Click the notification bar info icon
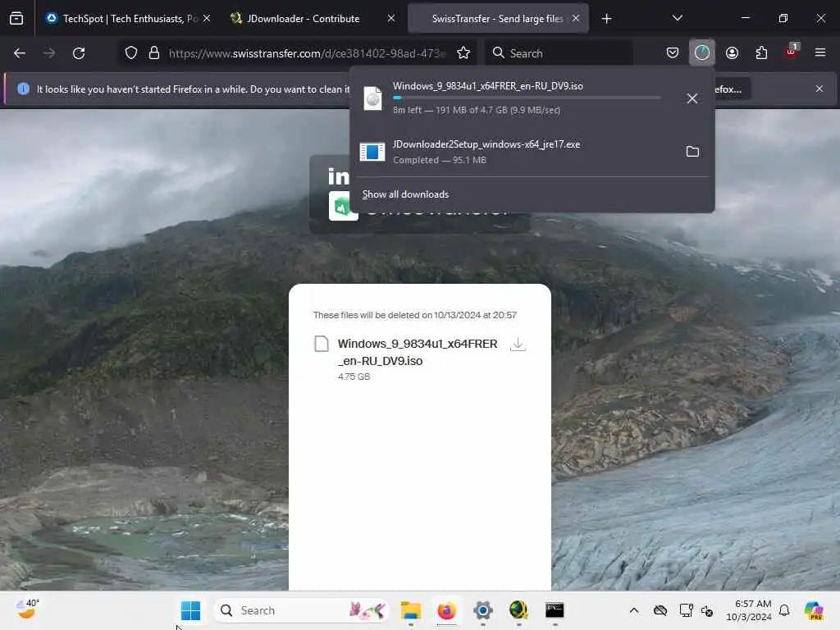 point(23,89)
